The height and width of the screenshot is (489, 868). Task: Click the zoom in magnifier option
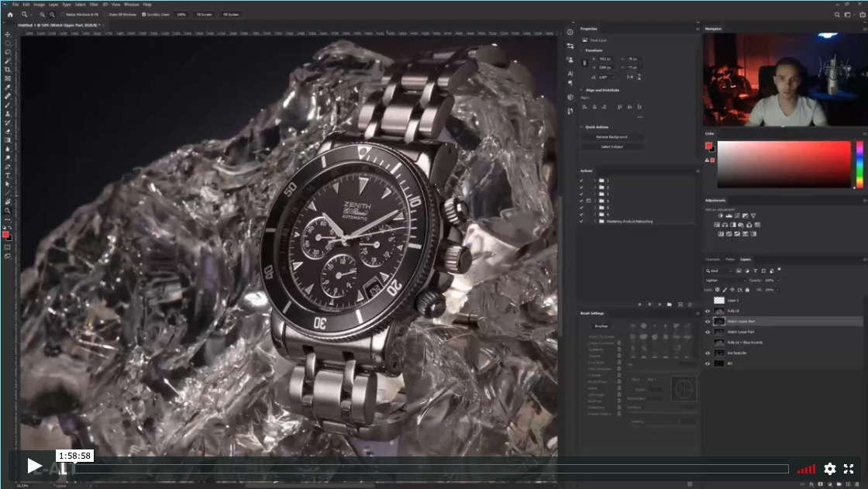(x=42, y=15)
